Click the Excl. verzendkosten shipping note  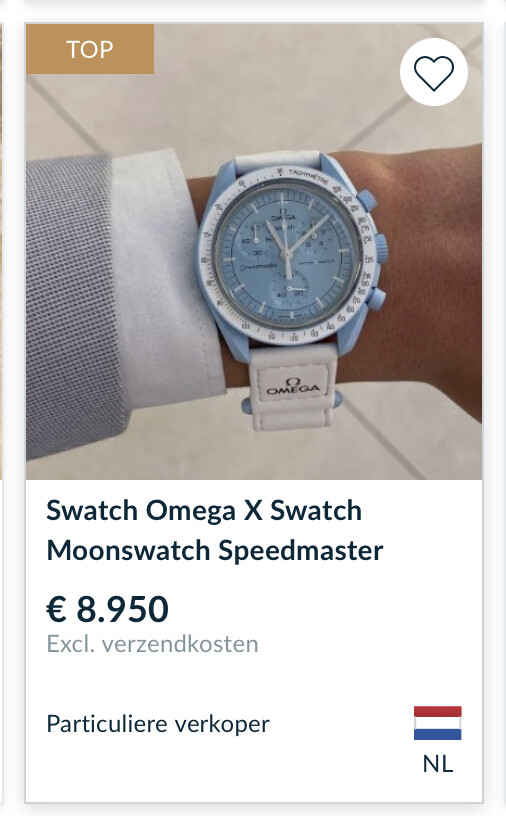pyautogui.click(x=152, y=644)
